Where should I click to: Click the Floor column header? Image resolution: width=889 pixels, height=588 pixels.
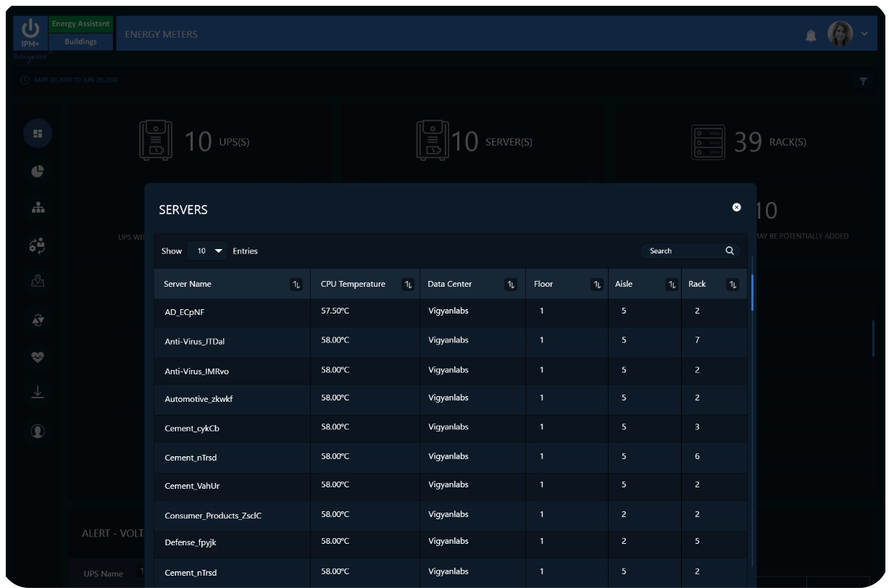[x=566, y=285]
